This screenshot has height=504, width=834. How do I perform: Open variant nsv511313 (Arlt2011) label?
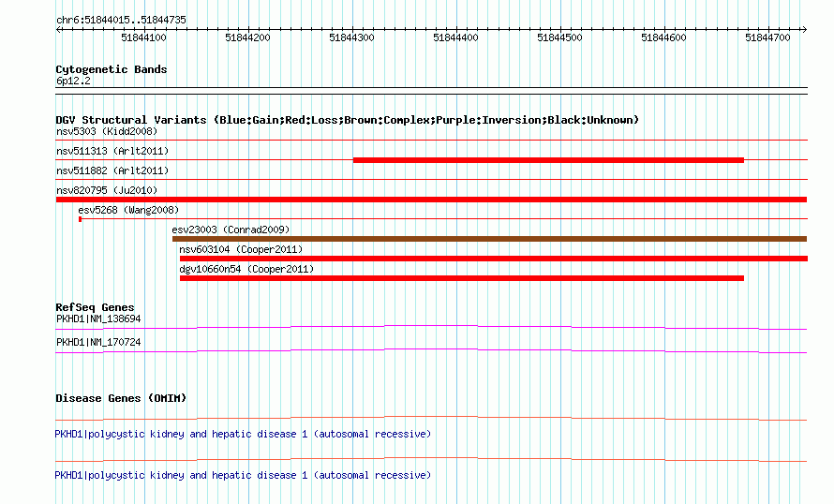click(112, 152)
